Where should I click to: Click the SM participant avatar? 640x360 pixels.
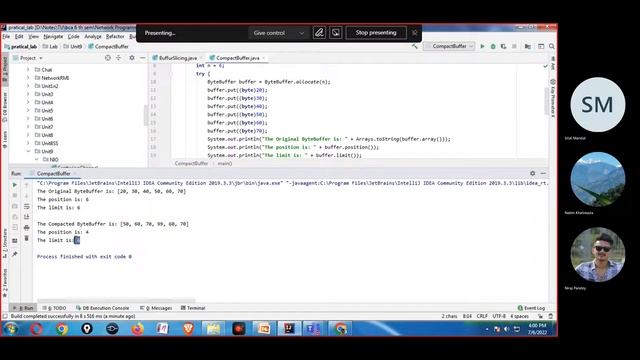[598, 104]
